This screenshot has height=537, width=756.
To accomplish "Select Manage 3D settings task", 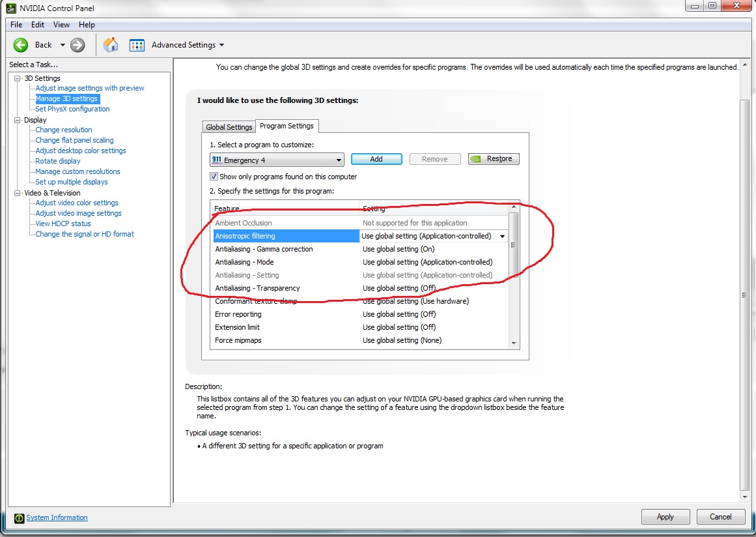I will pos(67,98).
